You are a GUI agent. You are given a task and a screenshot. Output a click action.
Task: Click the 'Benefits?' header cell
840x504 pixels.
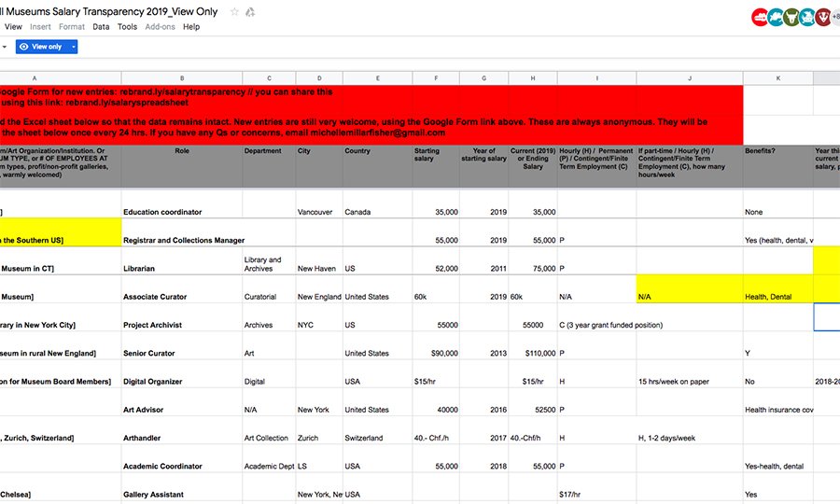point(777,166)
